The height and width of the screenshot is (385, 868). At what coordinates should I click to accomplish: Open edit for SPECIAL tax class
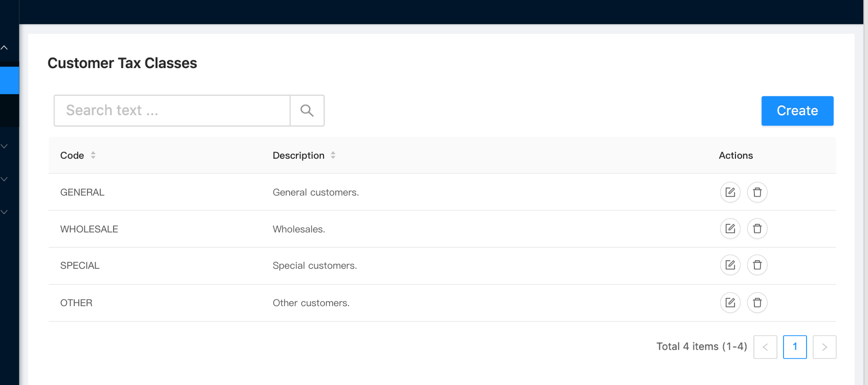click(x=730, y=265)
